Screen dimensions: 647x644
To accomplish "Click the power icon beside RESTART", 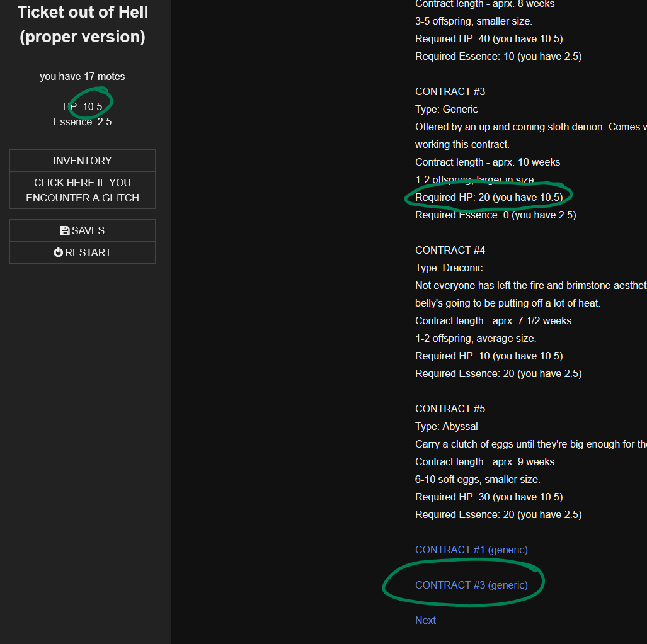I will coord(58,252).
